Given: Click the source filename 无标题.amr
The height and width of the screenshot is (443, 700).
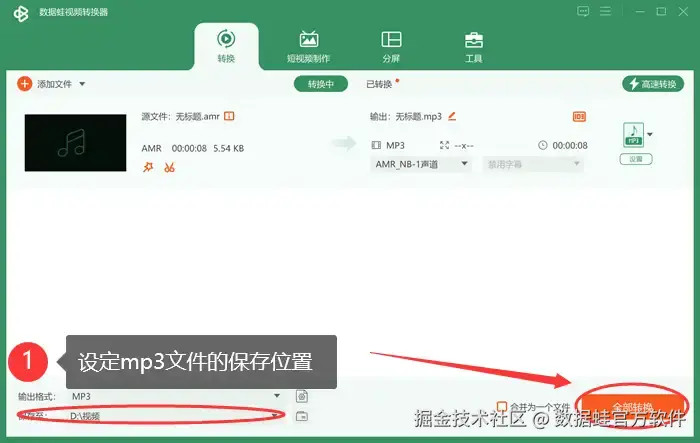Looking at the screenshot, I should click(197, 117).
